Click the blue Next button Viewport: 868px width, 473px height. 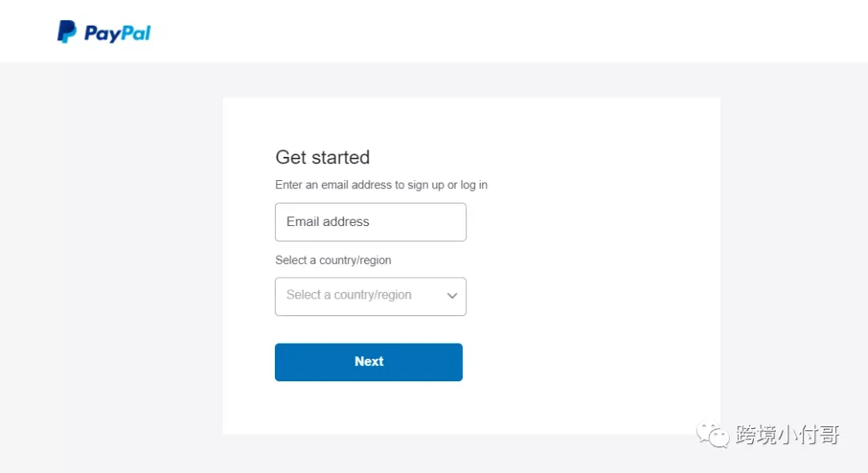pos(369,362)
